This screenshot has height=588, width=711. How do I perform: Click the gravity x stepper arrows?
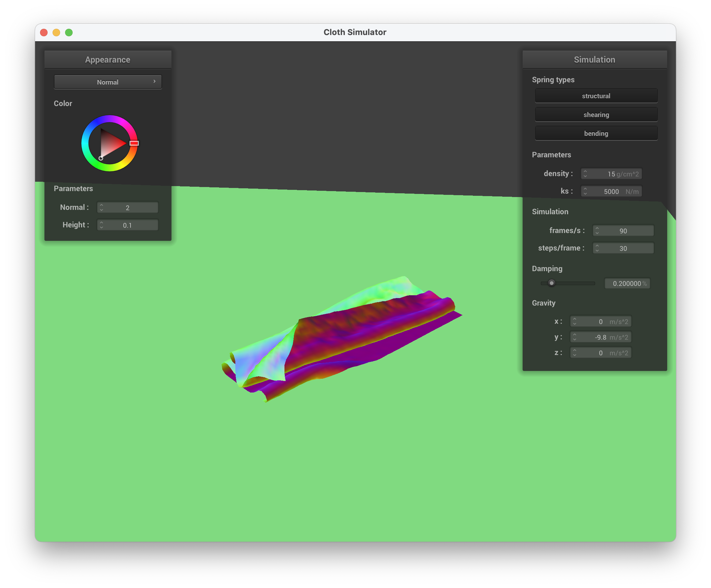pyautogui.click(x=574, y=322)
